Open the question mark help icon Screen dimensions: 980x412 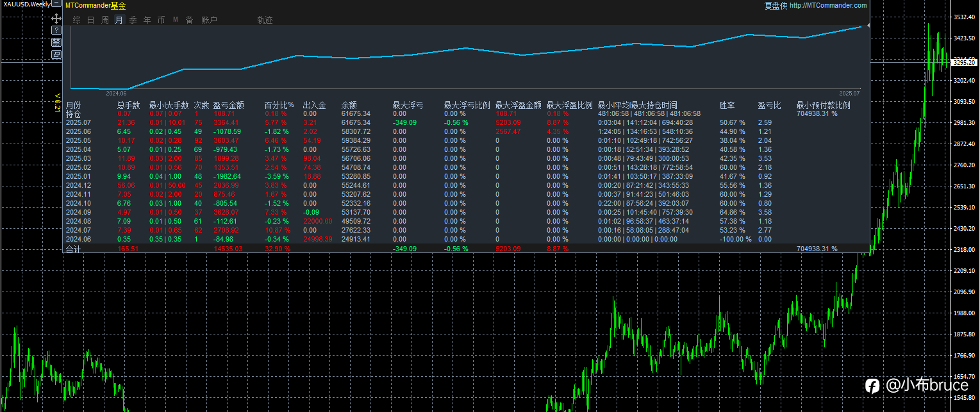(56, 30)
